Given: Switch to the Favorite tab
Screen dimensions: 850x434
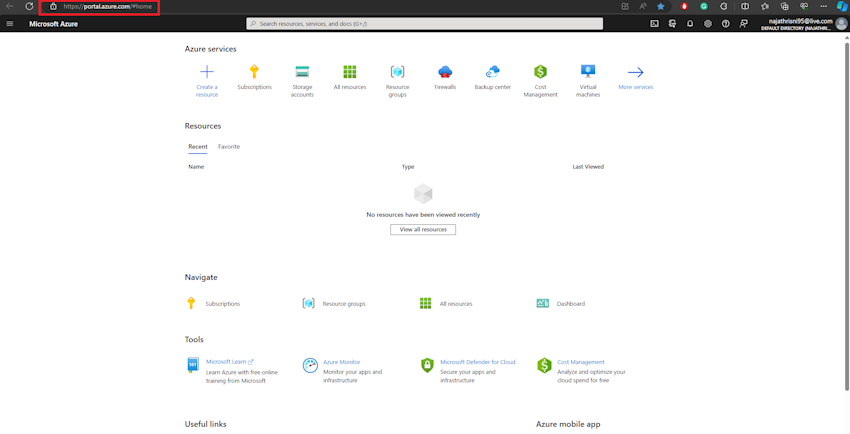Looking at the screenshot, I should click(x=229, y=147).
